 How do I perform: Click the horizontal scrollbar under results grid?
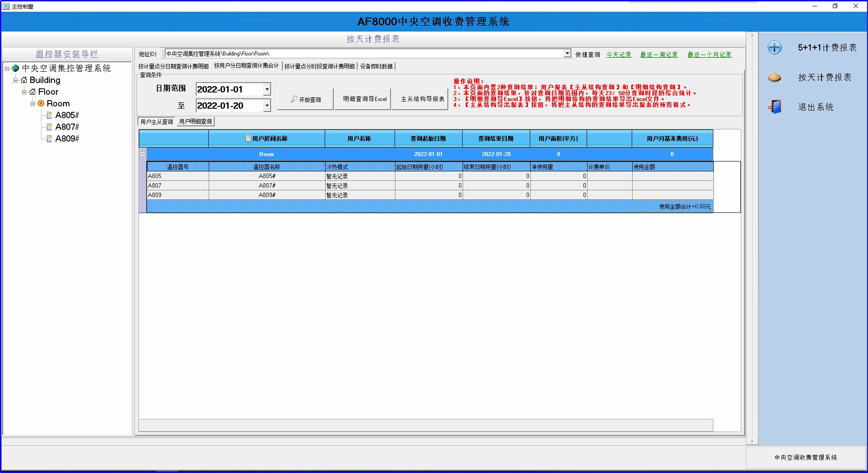[x=426, y=425]
